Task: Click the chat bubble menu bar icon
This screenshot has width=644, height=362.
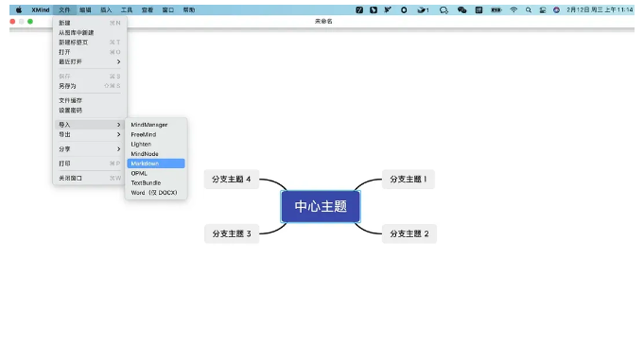Action: pyautogui.click(x=444, y=9)
